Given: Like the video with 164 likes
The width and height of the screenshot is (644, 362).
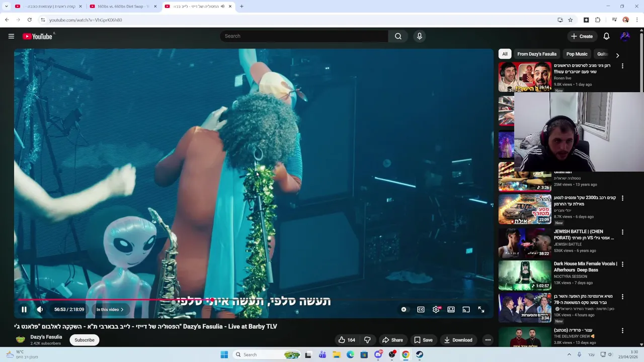Looking at the screenshot, I should 347,340.
